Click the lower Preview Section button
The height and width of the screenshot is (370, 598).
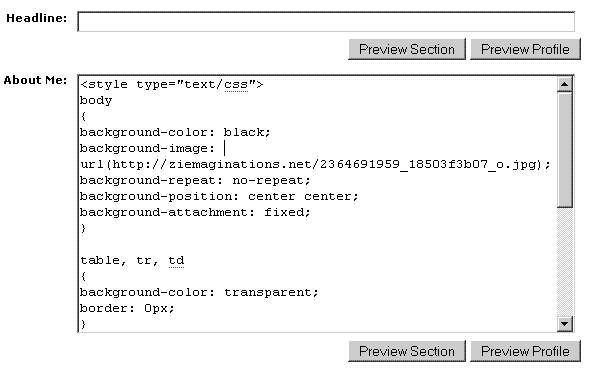[407, 351]
